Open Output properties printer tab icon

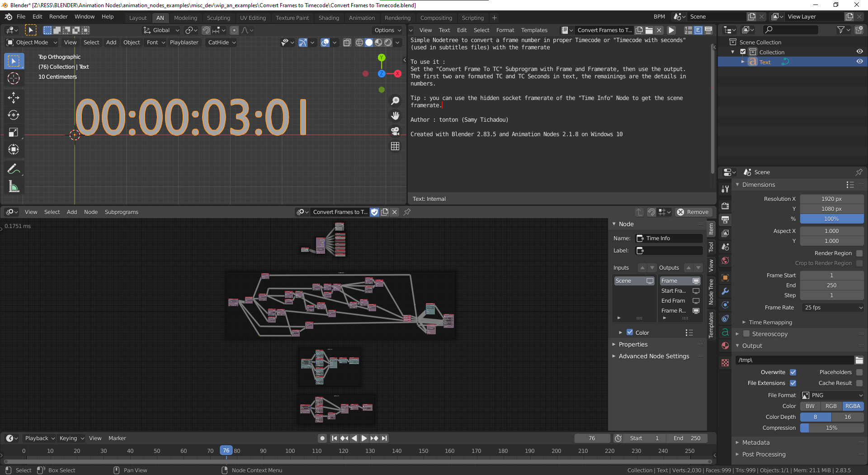click(x=725, y=219)
